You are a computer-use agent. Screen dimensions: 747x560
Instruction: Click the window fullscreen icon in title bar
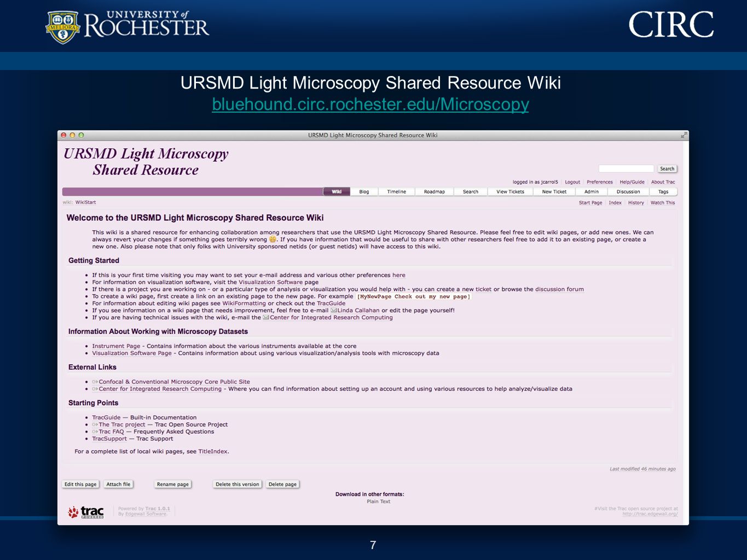point(684,135)
